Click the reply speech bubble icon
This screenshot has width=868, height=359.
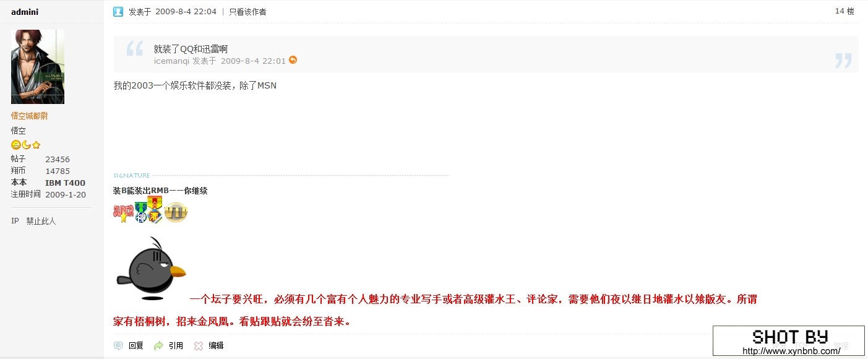click(118, 345)
